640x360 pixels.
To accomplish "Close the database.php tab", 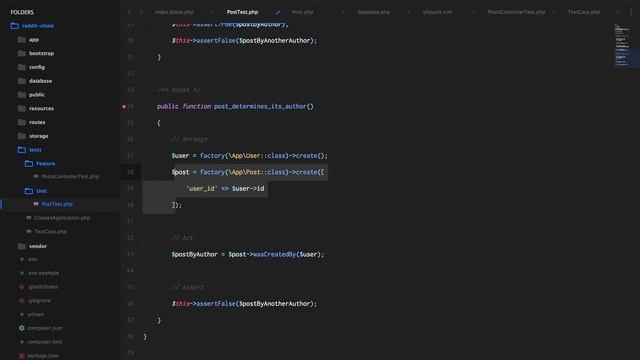I will pyautogui.click(x=408, y=12).
